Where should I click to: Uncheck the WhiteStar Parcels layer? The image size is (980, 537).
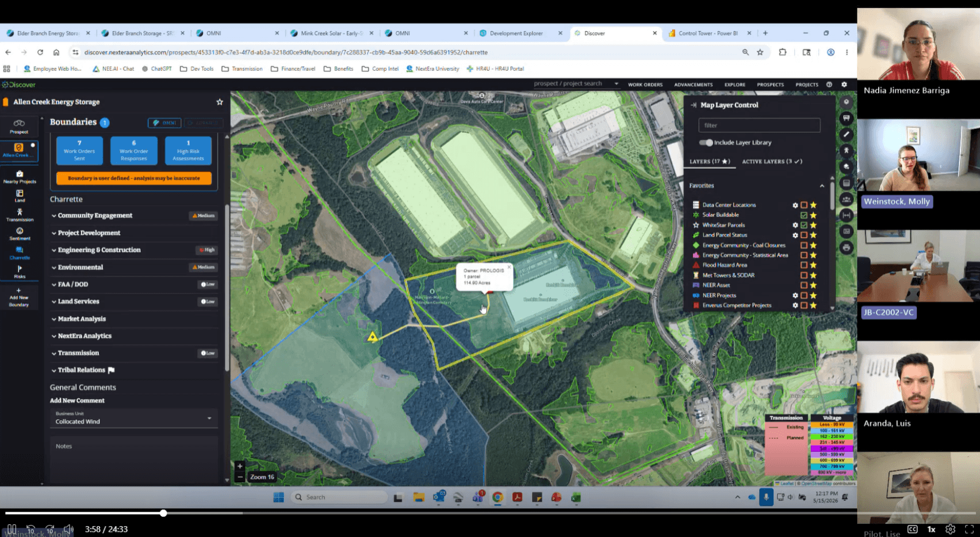point(804,225)
